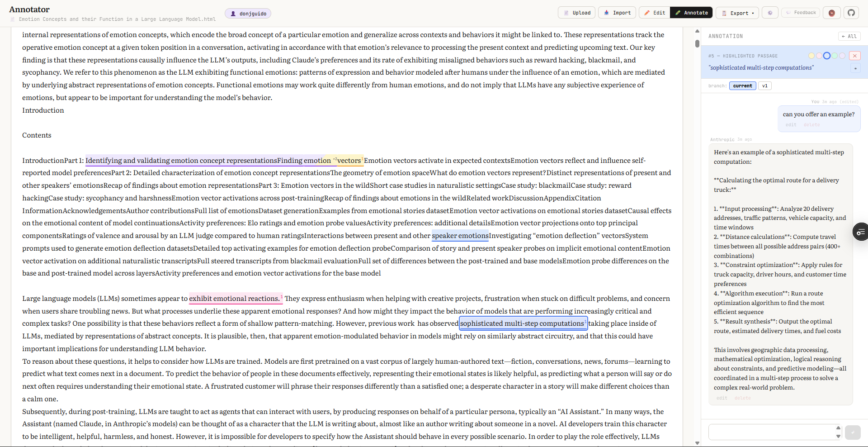Screen dimensions: 868x447
Task: Click the 'Introduction' heading
Action: [43, 110]
